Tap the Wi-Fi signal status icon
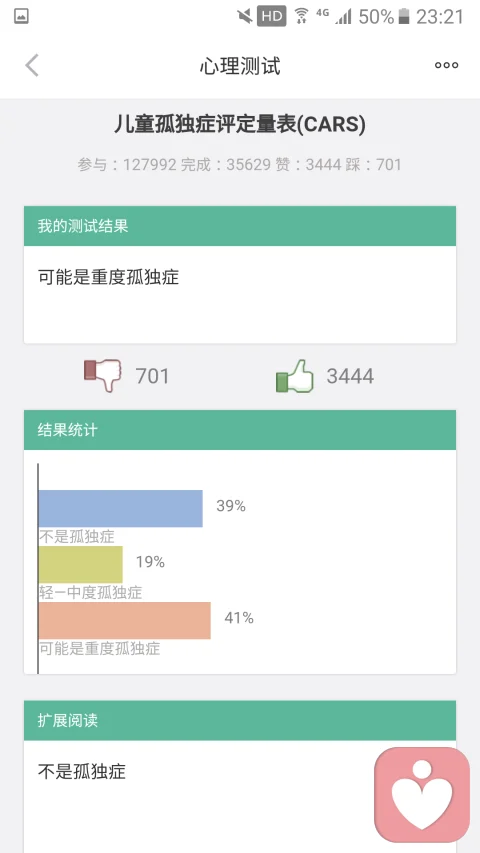The width and height of the screenshot is (480, 853). point(301,16)
